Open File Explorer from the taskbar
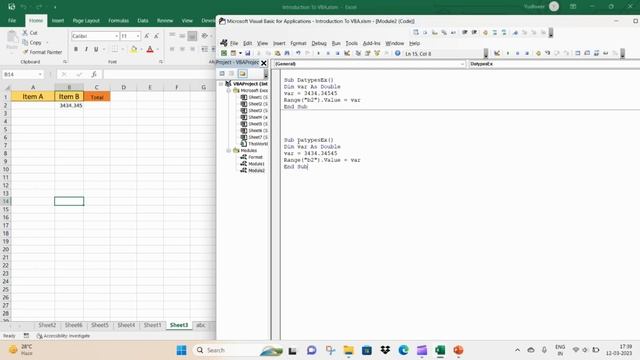 pos(349,350)
